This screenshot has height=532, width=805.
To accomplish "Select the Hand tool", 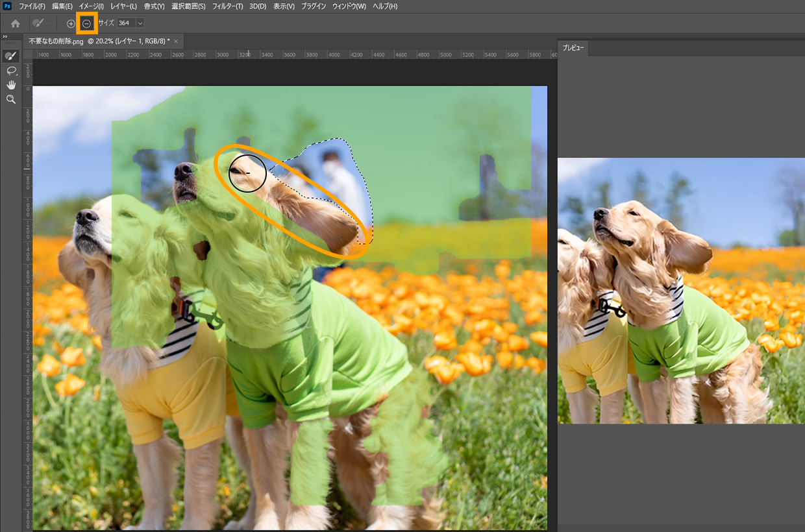I will tap(11, 85).
